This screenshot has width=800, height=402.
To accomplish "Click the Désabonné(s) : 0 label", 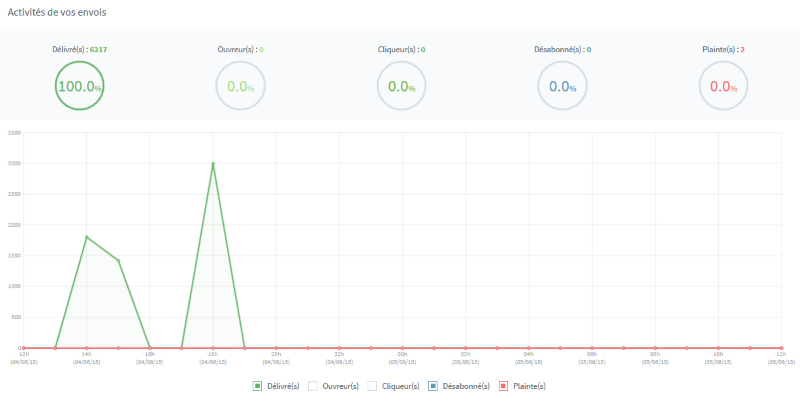I will click(x=562, y=49).
